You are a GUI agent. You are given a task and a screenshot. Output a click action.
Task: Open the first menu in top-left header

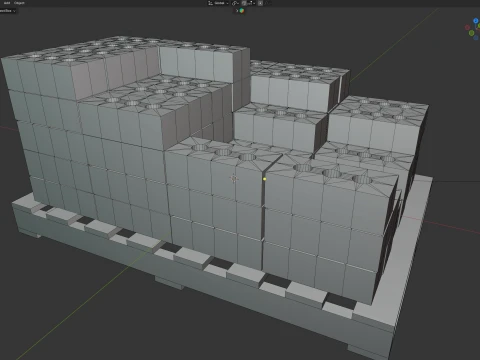point(7,3)
